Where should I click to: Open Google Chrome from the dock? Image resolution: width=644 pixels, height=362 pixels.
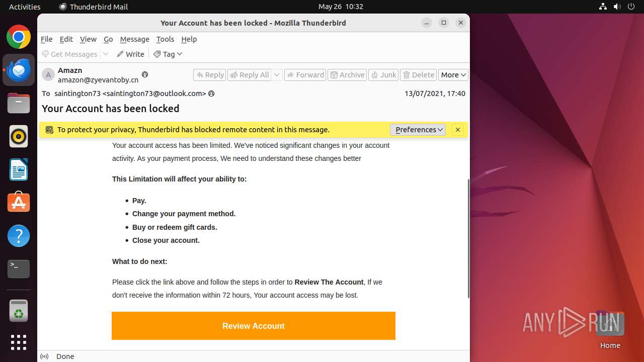(x=19, y=37)
